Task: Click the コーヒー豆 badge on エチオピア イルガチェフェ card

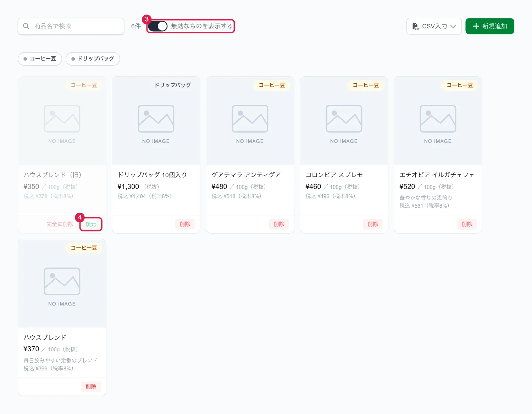Action: 460,85
